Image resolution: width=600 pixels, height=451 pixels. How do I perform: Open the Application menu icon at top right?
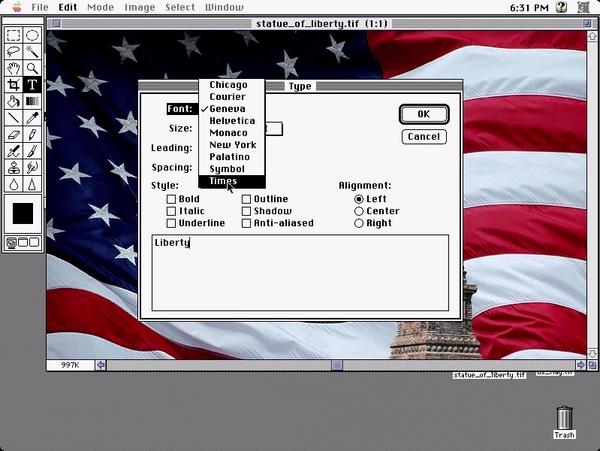(x=583, y=7)
